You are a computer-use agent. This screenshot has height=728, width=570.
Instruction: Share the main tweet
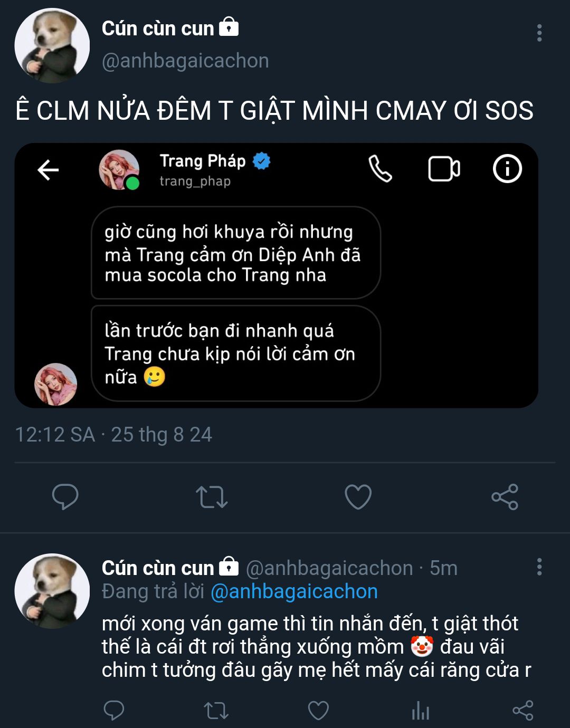tap(505, 497)
